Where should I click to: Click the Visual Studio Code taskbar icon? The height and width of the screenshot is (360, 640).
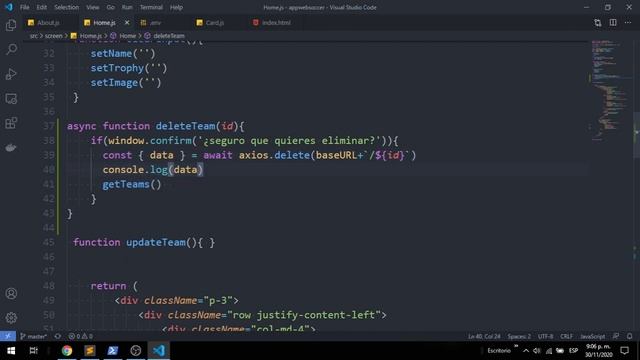pyautogui.click(x=159, y=351)
